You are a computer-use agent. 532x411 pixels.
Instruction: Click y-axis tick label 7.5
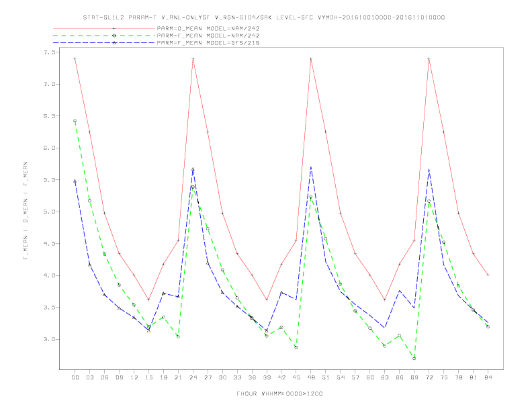[49, 52]
